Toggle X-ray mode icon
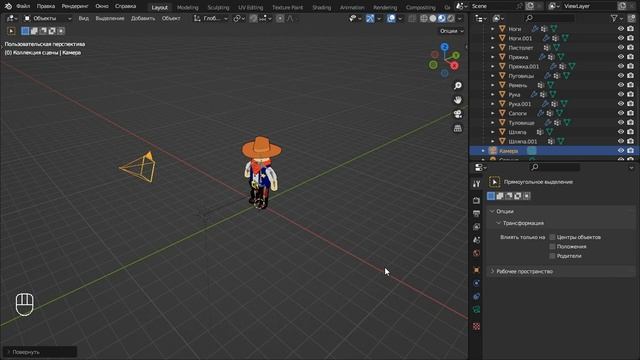This screenshot has width=640, height=360. pos(412,18)
